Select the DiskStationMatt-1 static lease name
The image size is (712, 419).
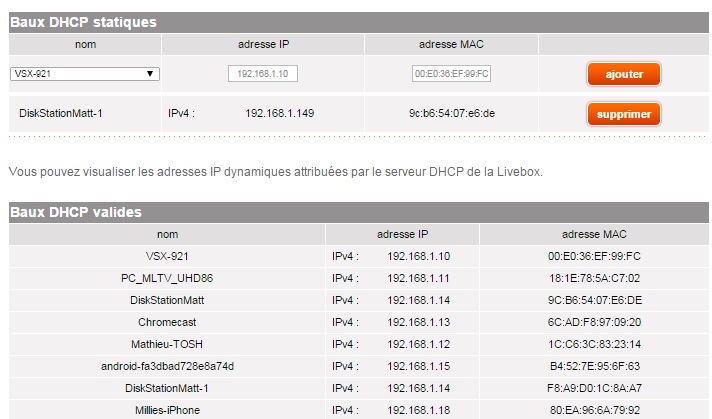coord(61,113)
